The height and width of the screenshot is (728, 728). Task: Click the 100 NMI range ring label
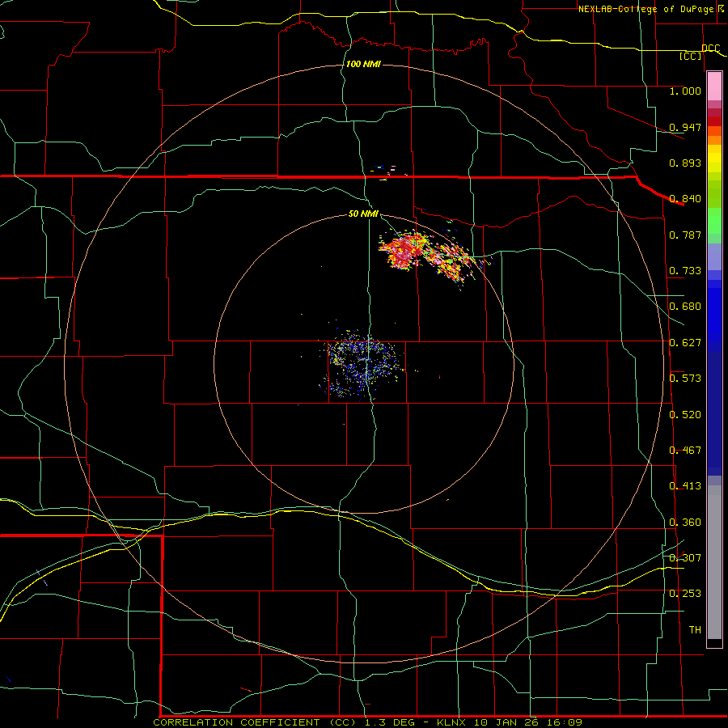click(363, 64)
